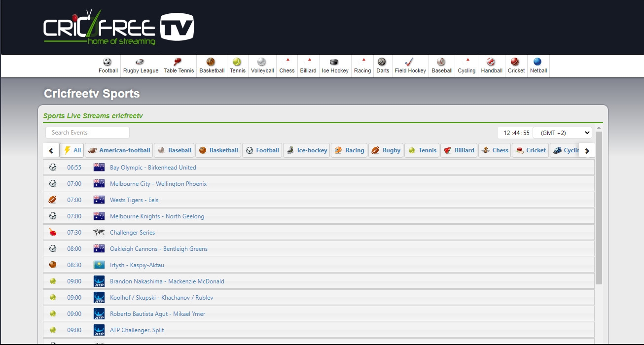Open Volleyball in the top bar

(x=262, y=66)
